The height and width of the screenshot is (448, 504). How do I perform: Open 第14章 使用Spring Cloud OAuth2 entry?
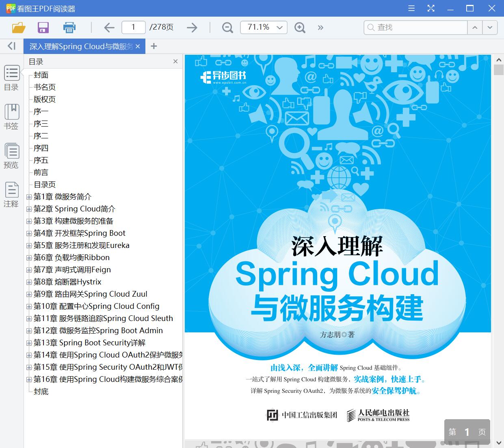(108, 355)
